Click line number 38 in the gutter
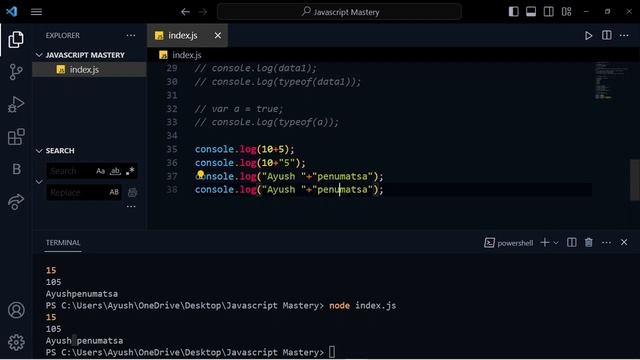 [172, 190]
